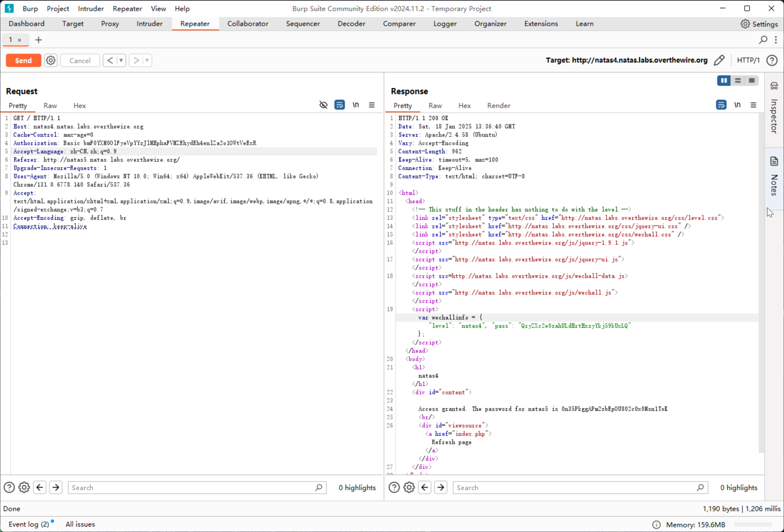The width and height of the screenshot is (784, 532).
Task: Open the help icon beside HTTP/1
Action: 772,60
